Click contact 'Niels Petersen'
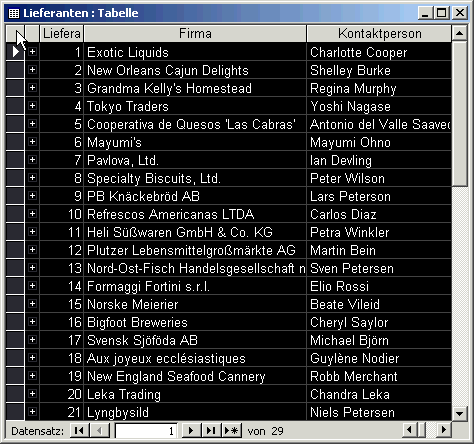 379,412
